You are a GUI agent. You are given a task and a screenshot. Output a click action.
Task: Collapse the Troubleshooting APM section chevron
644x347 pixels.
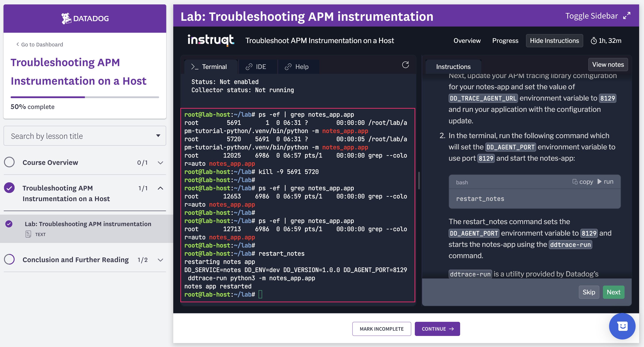point(160,188)
